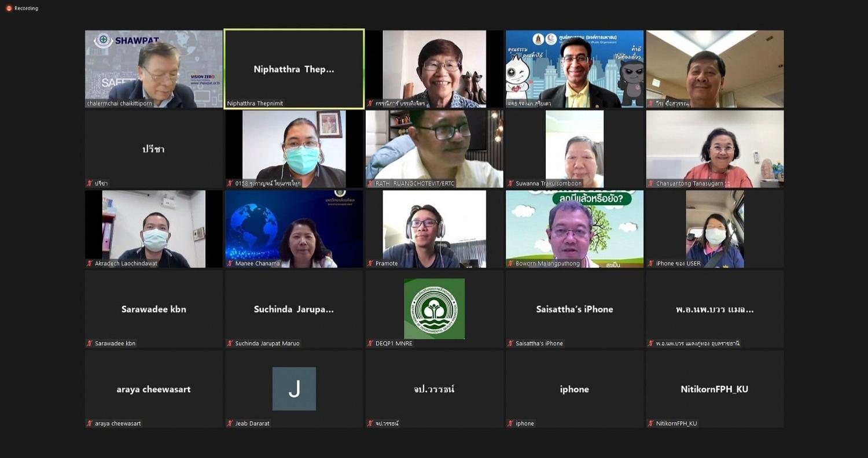Click muted mic icon beside DEQP1 MNRE
The image size is (868, 458).
pyautogui.click(x=370, y=343)
